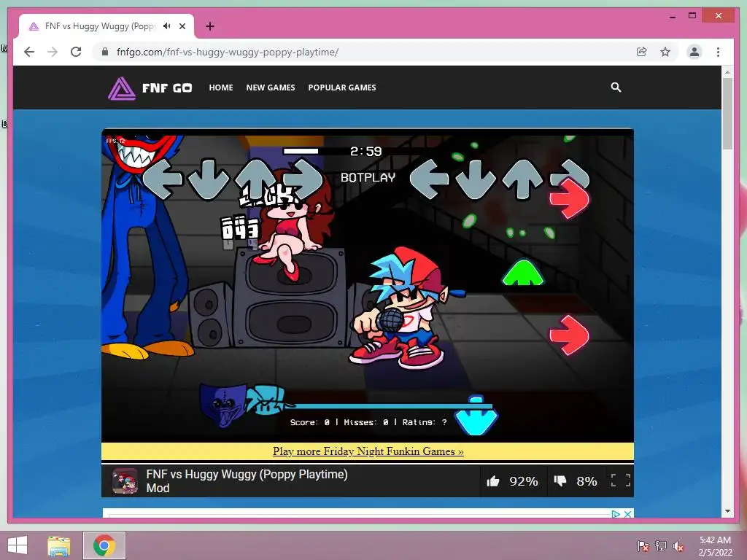747x560 pixels.
Task: Dislike the game with thumbs down icon
Action: 560,481
